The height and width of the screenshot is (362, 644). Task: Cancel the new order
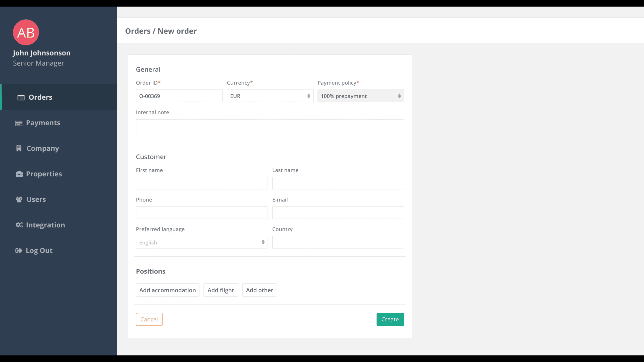pyautogui.click(x=149, y=319)
